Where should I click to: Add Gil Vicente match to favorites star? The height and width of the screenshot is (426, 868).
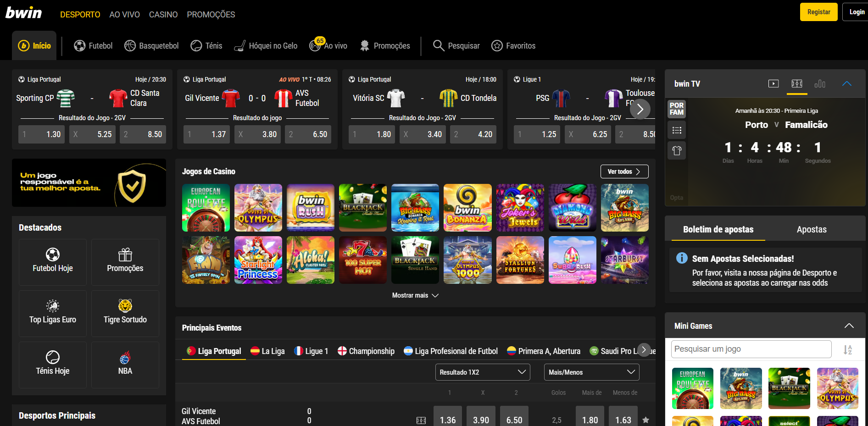point(645,420)
